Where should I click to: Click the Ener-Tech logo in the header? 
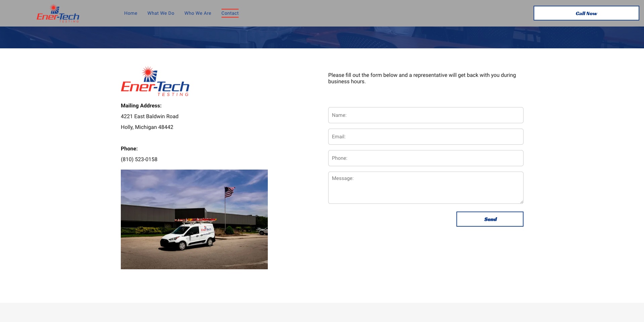[58, 13]
